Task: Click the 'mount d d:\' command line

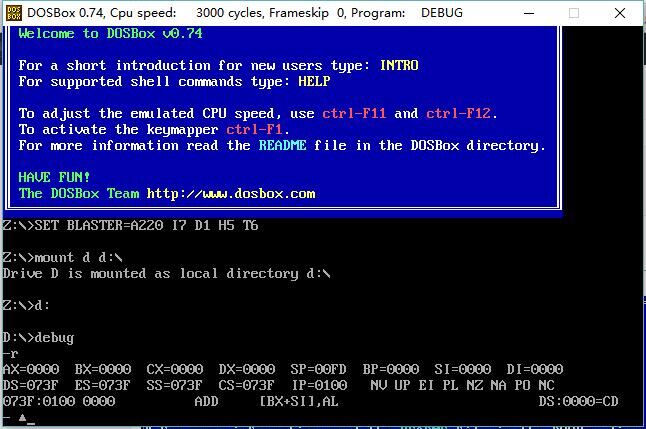Action: [63, 258]
